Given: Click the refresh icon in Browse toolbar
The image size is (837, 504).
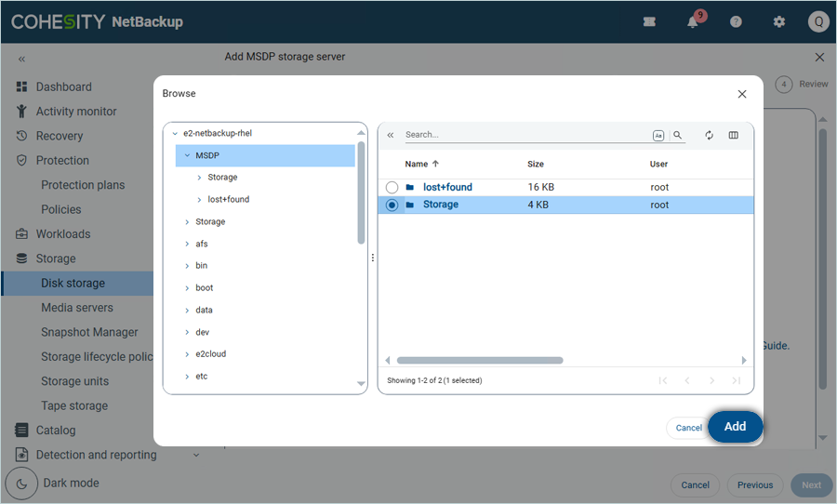Looking at the screenshot, I should (709, 135).
